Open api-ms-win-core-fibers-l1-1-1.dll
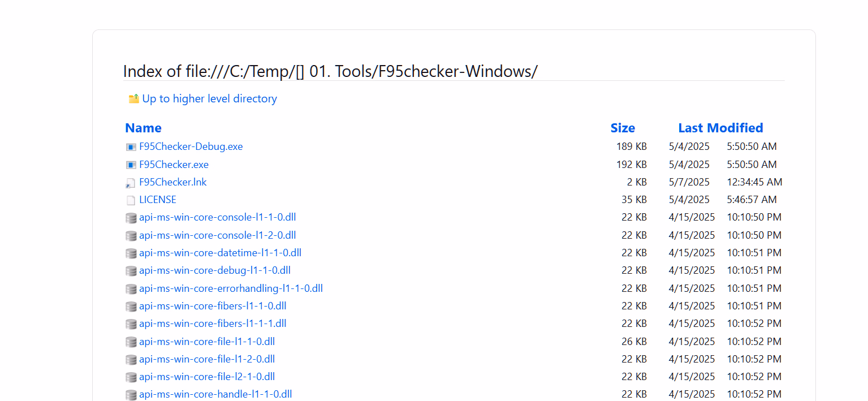This screenshot has height=401, width=868. point(213,324)
